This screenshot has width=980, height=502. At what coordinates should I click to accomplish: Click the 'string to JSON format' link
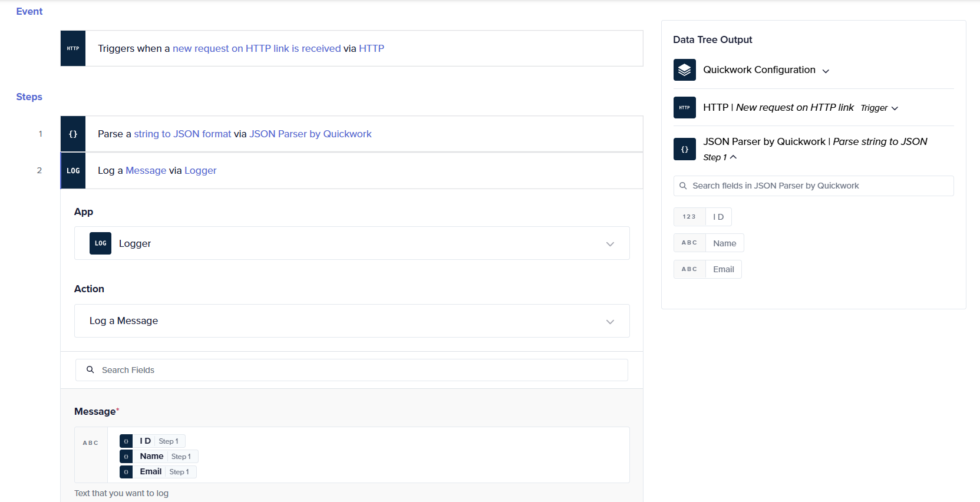[183, 134]
